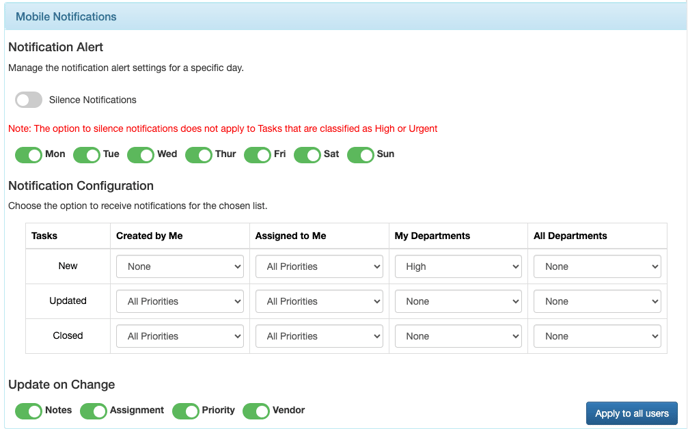688x429 pixels.
Task: Open Closed tasks All Departments dropdown
Action: (597, 336)
